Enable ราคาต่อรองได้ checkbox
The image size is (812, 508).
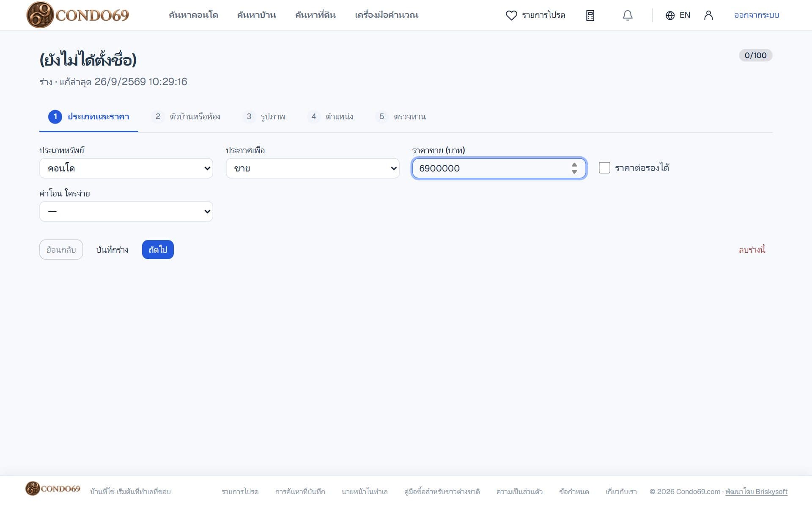click(604, 168)
